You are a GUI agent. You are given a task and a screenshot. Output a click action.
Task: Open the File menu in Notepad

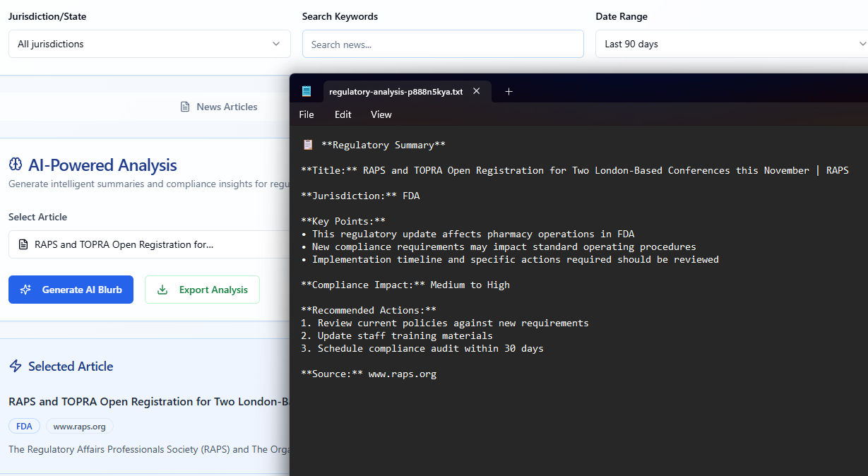(x=307, y=114)
